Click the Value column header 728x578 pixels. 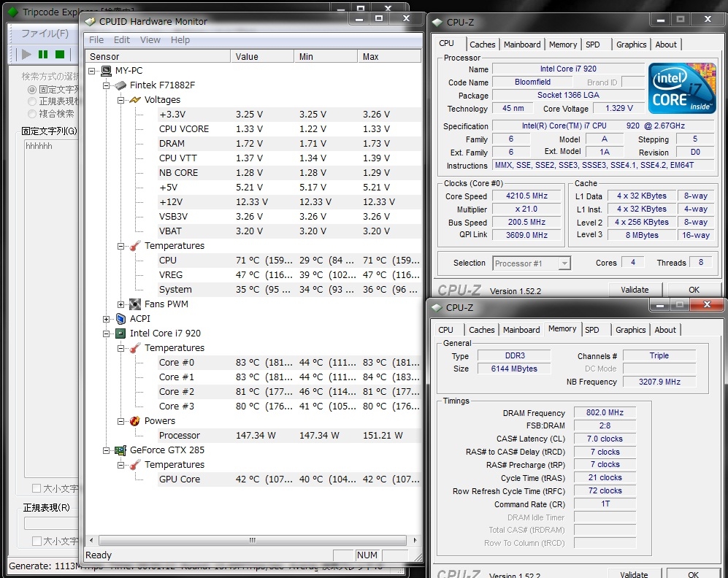click(262, 57)
